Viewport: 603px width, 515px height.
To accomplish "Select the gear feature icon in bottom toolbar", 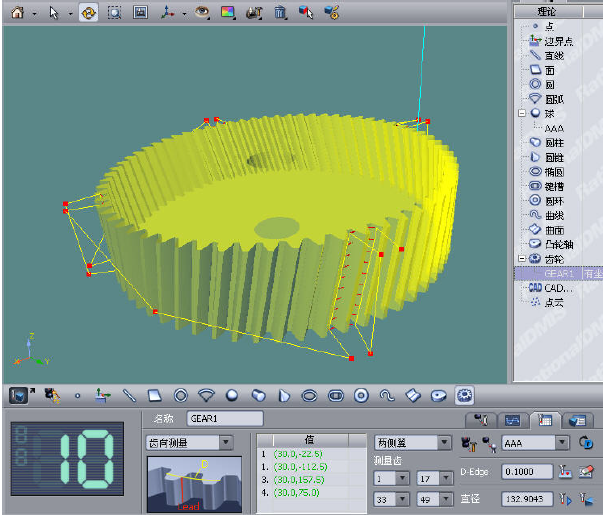I will [464, 395].
